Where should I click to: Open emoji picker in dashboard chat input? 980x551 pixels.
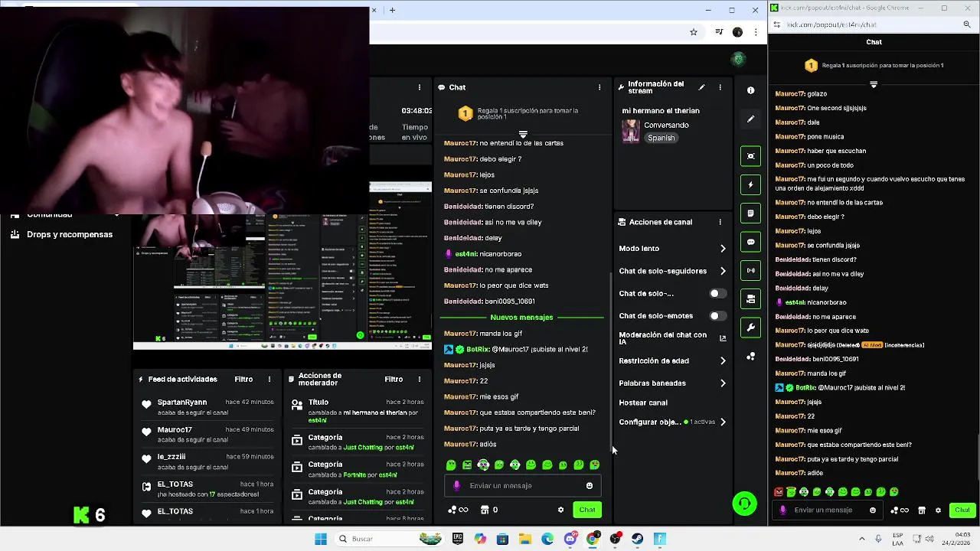point(589,485)
